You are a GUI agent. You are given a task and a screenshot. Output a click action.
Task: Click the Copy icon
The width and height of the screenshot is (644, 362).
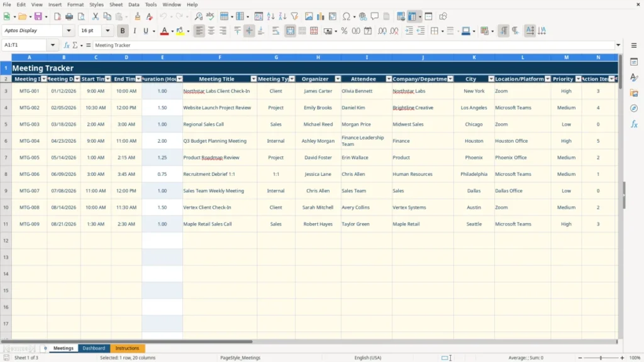(x=107, y=16)
